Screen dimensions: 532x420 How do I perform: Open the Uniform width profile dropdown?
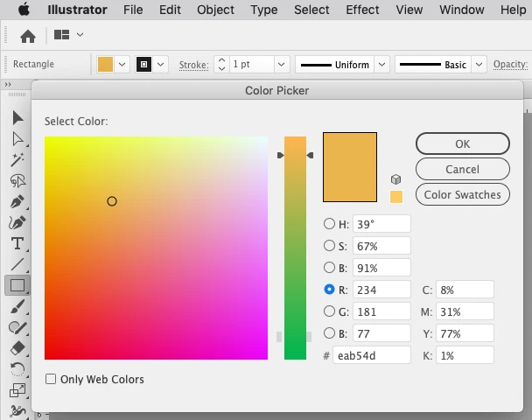coord(381,65)
